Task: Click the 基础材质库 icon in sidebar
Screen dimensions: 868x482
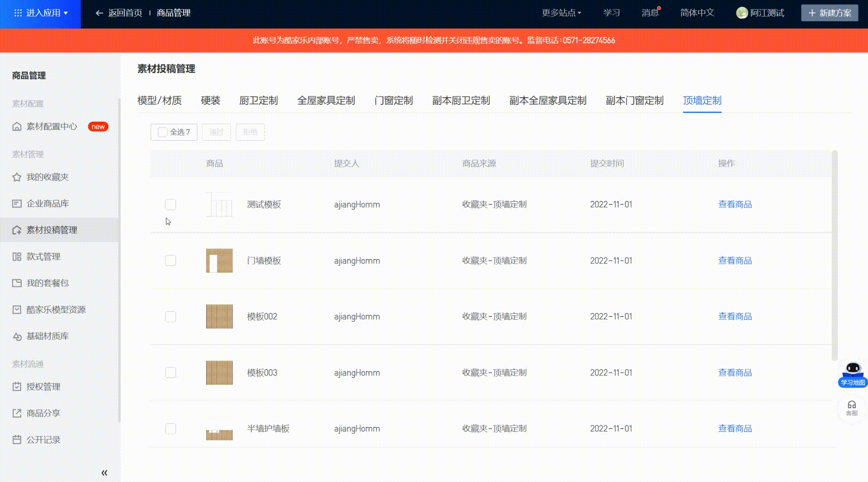Action: coord(17,336)
